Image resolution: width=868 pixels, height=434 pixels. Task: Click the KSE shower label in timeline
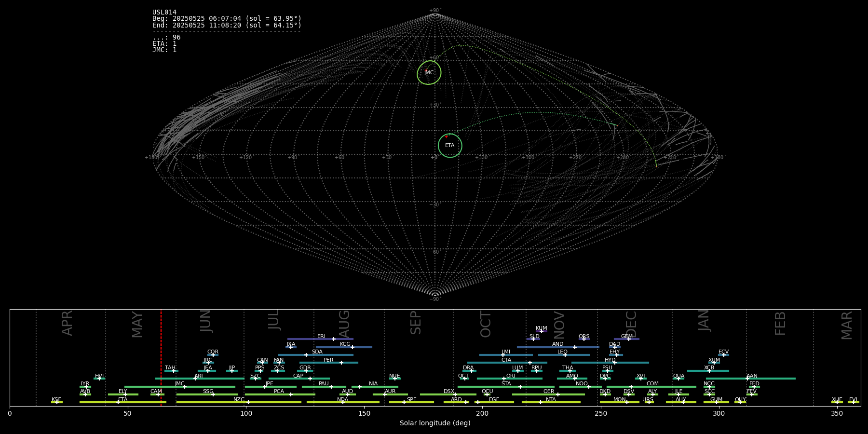56,400
